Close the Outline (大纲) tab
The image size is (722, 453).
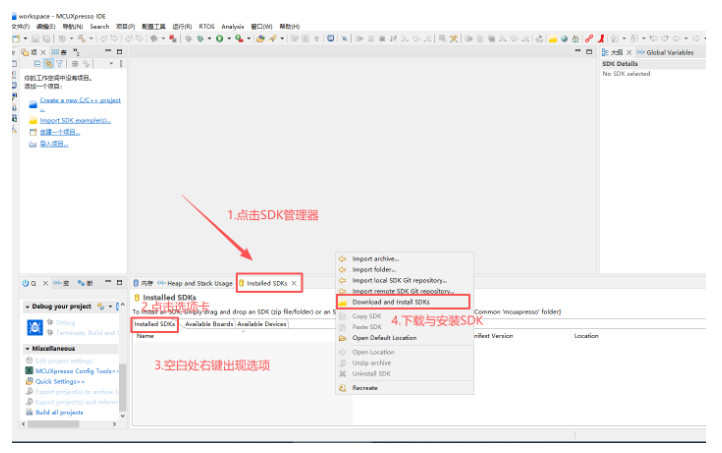click(629, 52)
